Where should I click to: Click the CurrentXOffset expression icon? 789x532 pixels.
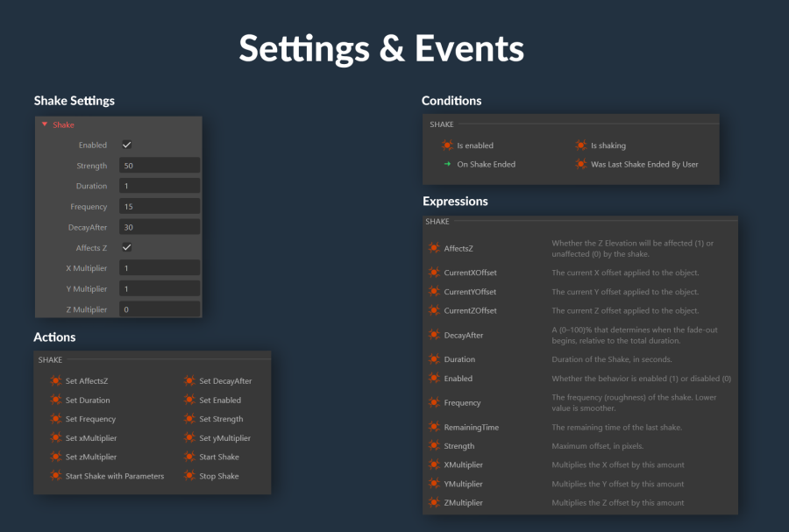coord(434,272)
